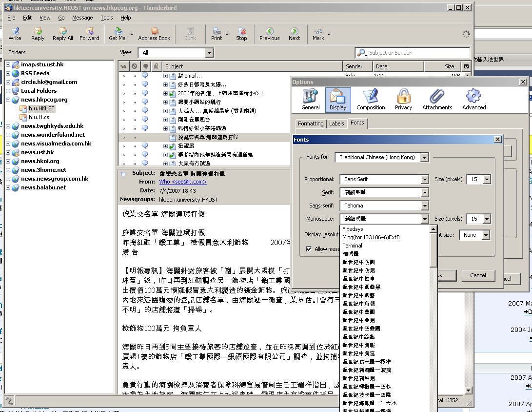Open the Proportional size dropdown
This screenshot has width=532, height=412.
pyautogui.click(x=486, y=179)
